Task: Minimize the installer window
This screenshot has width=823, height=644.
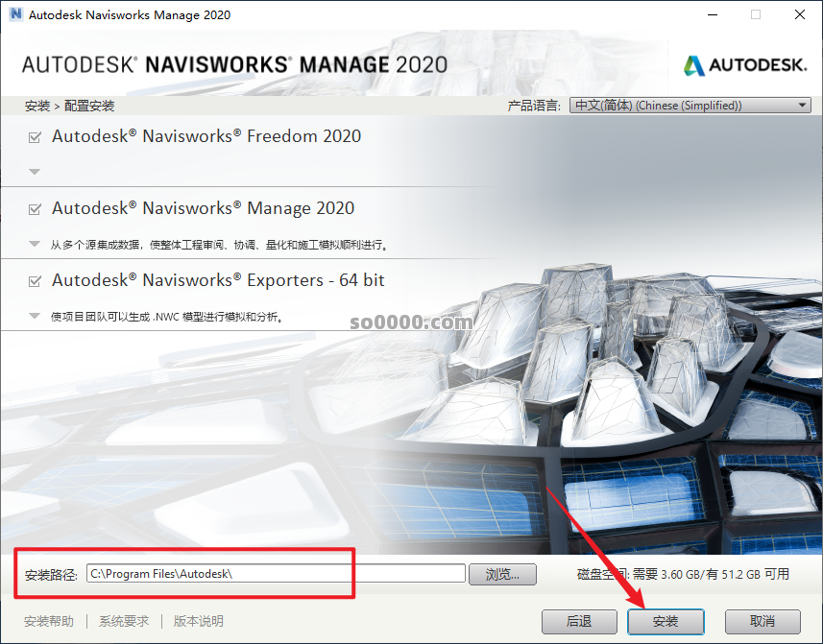Action: click(711, 14)
